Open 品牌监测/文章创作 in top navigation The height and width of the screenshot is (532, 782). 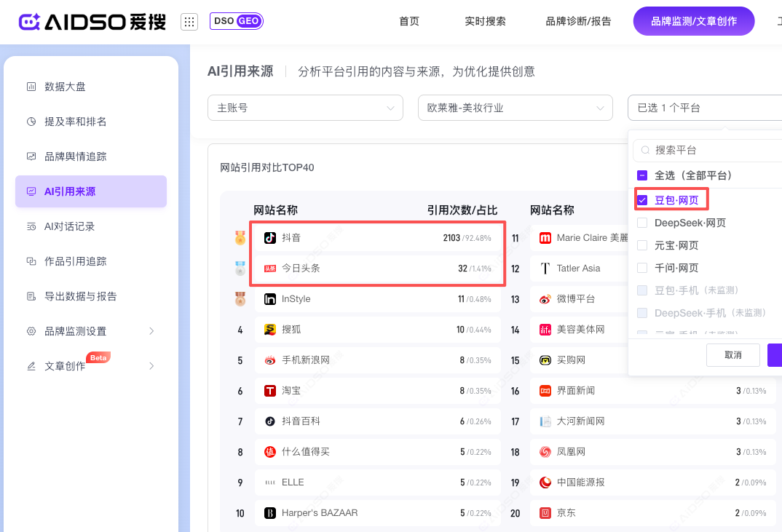(694, 21)
